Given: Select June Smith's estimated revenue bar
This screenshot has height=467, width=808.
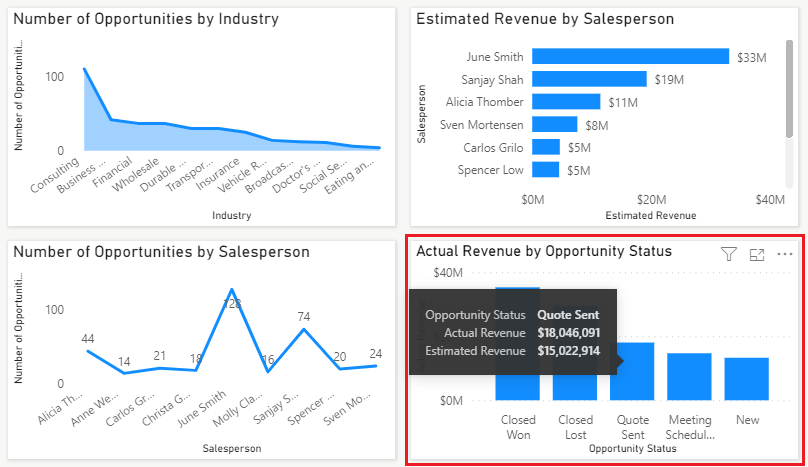Looking at the screenshot, I should click(x=630, y=56).
